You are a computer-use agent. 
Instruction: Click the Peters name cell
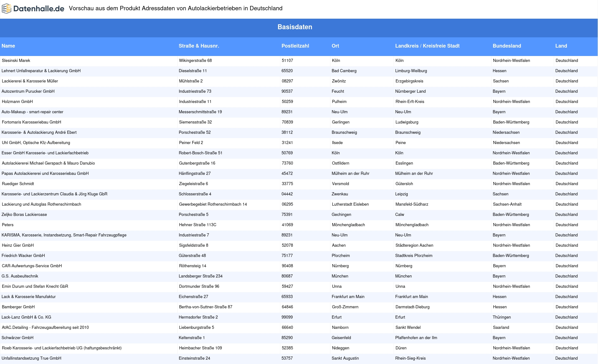pos(8,225)
